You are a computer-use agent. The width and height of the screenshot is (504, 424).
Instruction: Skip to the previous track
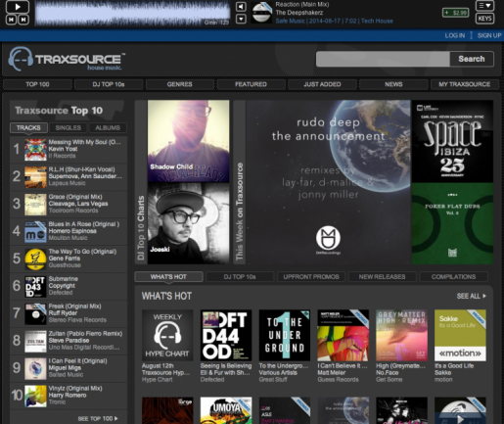(11, 20)
